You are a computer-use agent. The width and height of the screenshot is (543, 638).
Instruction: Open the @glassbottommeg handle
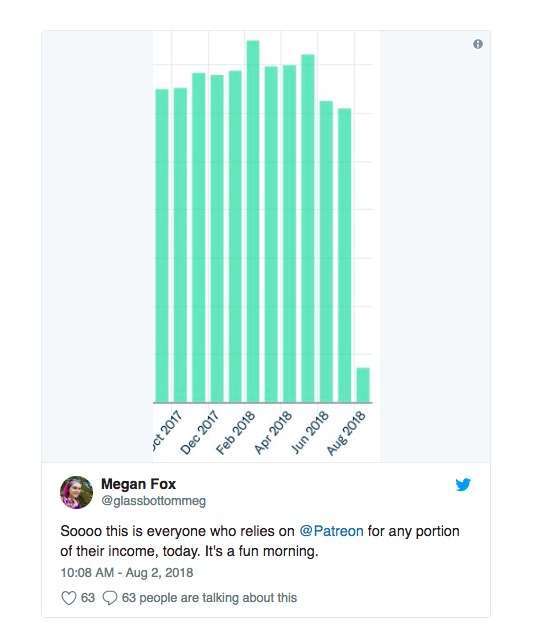[153, 500]
